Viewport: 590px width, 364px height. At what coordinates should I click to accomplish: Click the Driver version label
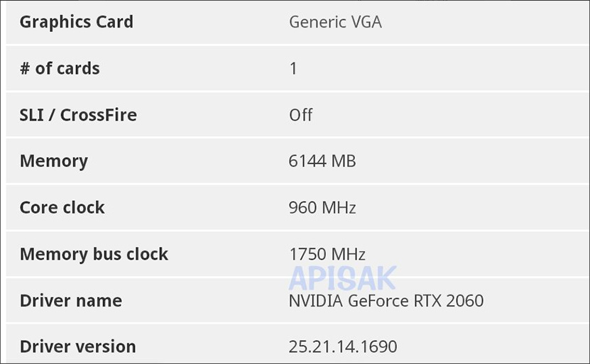point(77,347)
